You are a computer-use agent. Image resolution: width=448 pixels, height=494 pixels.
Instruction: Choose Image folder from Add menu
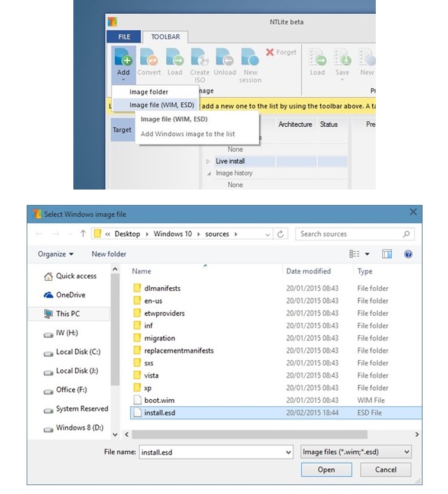coord(155,92)
